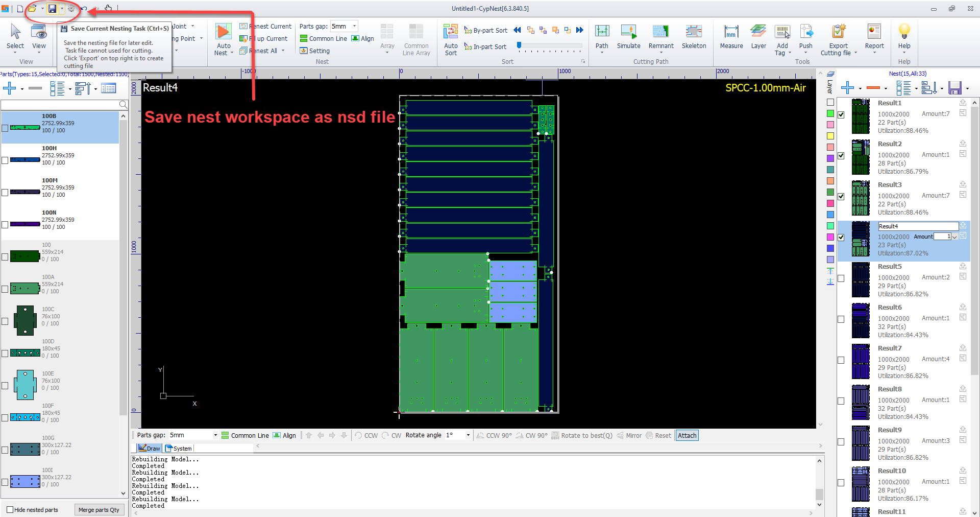Open Rotate angle dropdown
The height and width of the screenshot is (517, 980).
coord(468,435)
